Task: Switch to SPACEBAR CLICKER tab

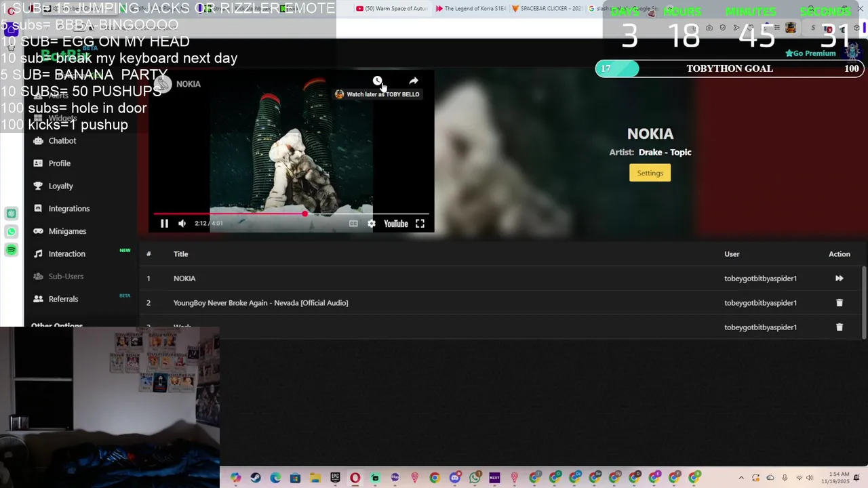Action: pyautogui.click(x=547, y=9)
